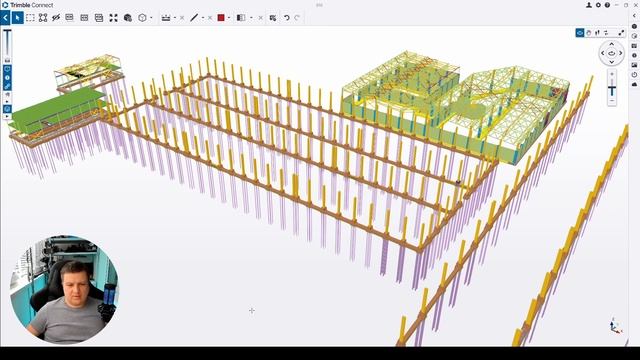640x360 pixels.
Task: Click the second right sidebar tab icon
Action: point(634,36)
